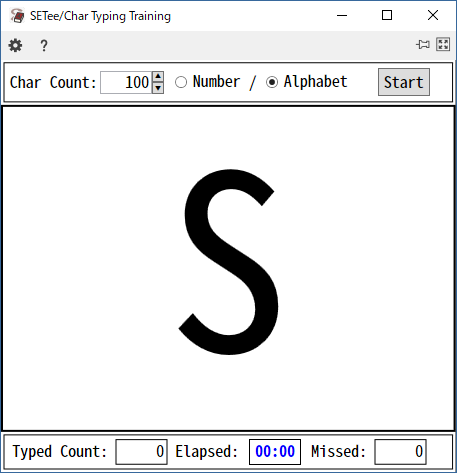Decrease Char Count with down arrow
Image resolution: width=457 pixels, height=473 pixels.
point(158,88)
